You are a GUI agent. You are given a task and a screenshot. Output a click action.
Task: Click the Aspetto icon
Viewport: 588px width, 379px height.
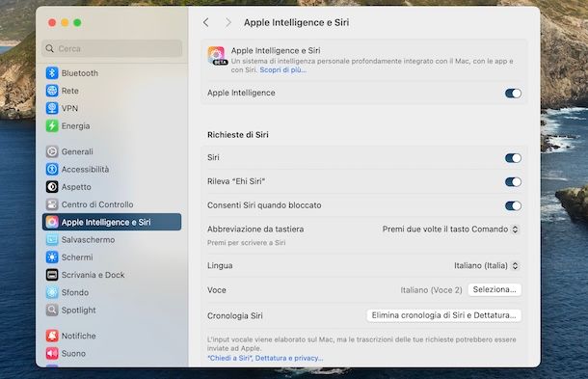tap(52, 186)
